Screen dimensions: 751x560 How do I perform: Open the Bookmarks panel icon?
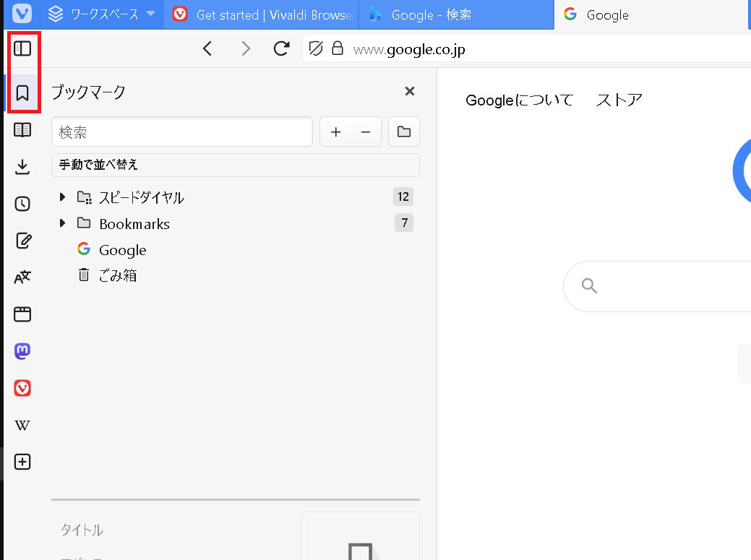click(x=22, y=93)
